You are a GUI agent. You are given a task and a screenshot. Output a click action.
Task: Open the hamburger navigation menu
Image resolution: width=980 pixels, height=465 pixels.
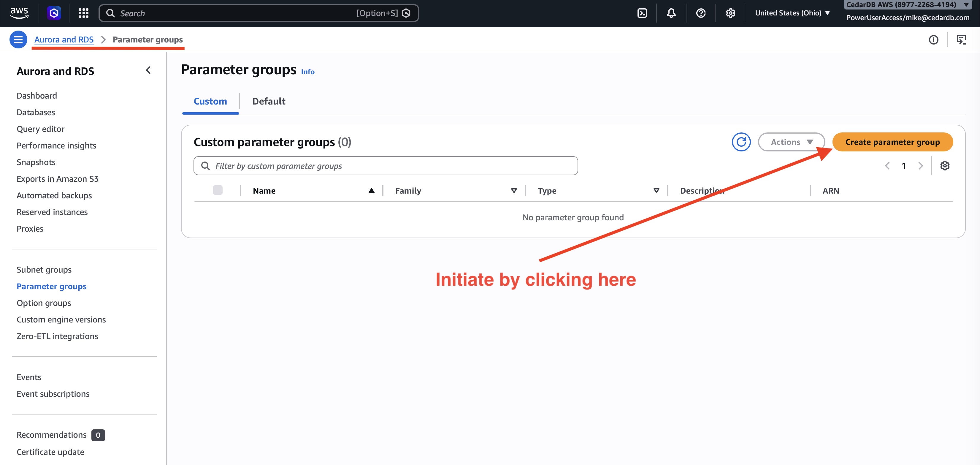(18, 39)
